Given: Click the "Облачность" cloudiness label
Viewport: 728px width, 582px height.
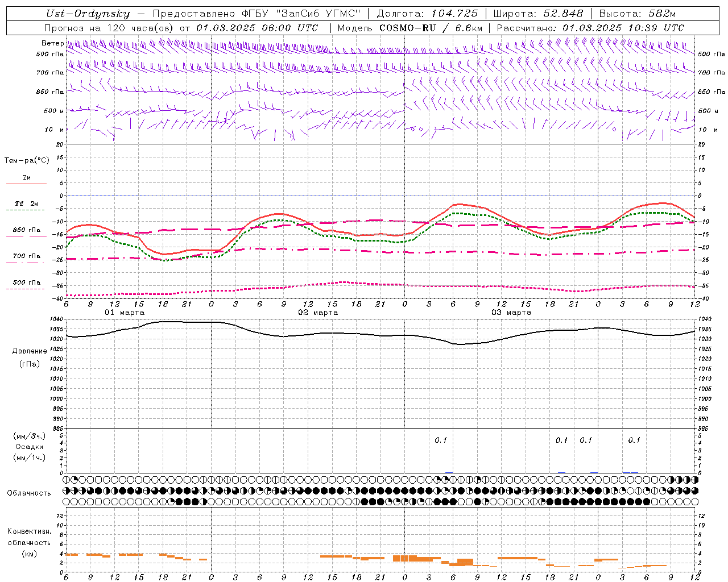Looking at the screenshot, I should point(29,493).
